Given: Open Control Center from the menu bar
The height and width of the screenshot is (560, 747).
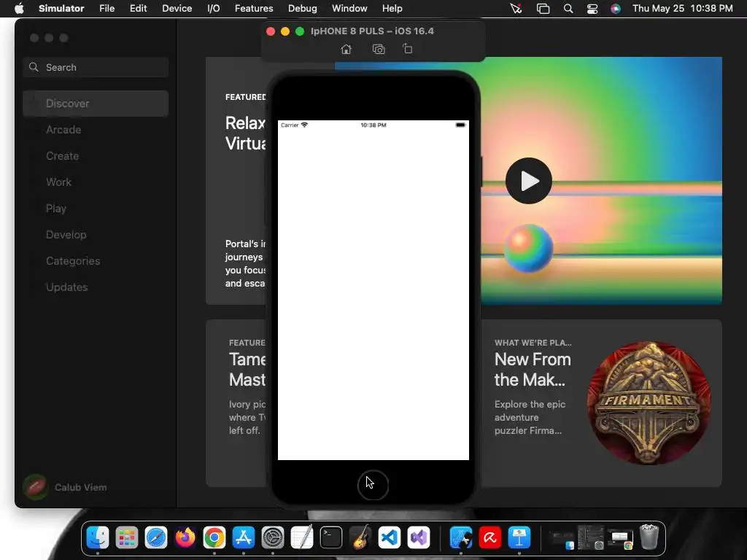Looking at the screenshot, I should click(x=592, y=9).
